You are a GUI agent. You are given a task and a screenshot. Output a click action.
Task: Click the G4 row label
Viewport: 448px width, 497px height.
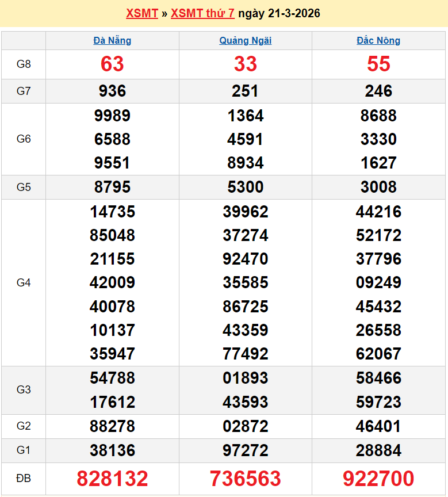(x=24, y=282)
